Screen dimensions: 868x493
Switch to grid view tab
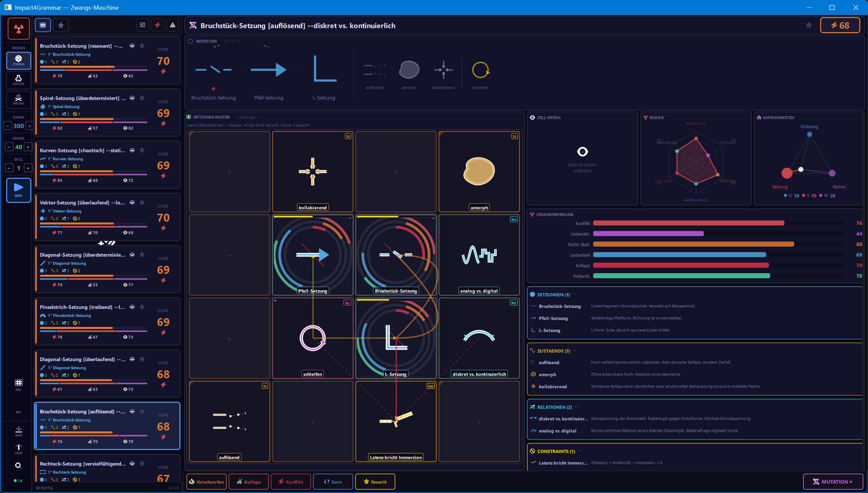[x=43, y=25]
